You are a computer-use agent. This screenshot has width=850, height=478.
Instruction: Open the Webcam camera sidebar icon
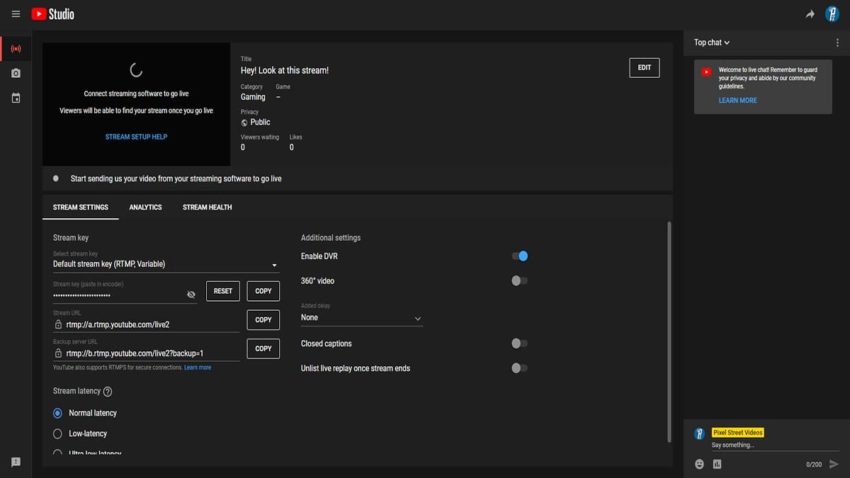[x=16, y=73]
